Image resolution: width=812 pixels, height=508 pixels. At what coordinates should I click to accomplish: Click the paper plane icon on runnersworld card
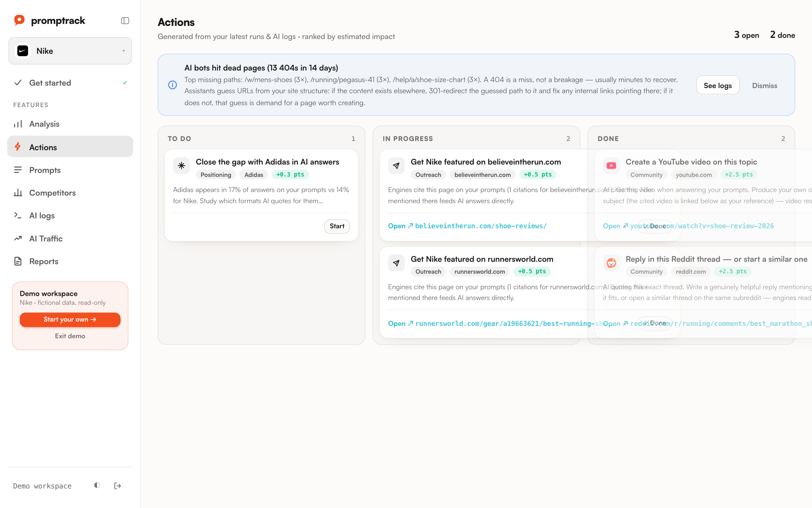point(396,263)
